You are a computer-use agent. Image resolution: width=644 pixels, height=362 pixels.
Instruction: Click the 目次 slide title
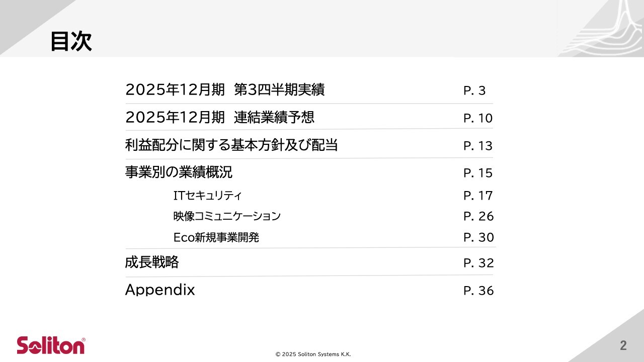[x=71, y=42]
